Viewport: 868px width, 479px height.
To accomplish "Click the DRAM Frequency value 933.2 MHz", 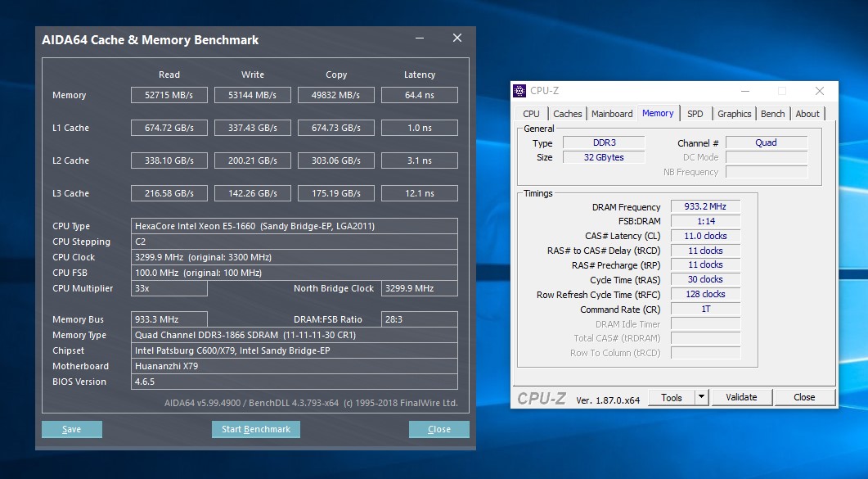I will [x=705, y=206].
